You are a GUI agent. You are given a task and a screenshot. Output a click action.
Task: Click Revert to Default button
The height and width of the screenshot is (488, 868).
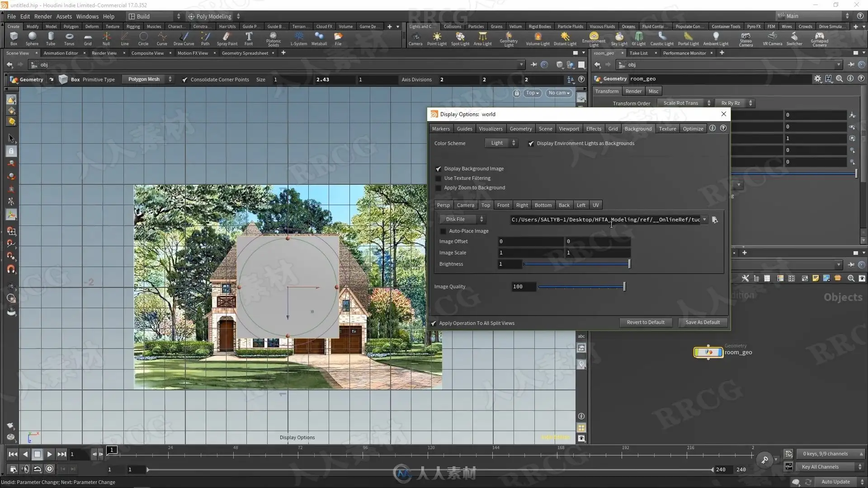[645, 322]
